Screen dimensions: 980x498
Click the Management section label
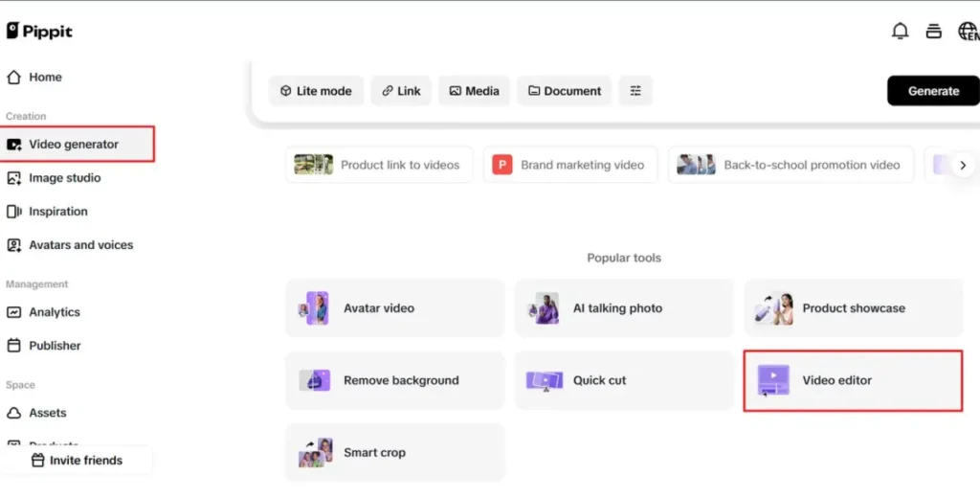[37, 284]
